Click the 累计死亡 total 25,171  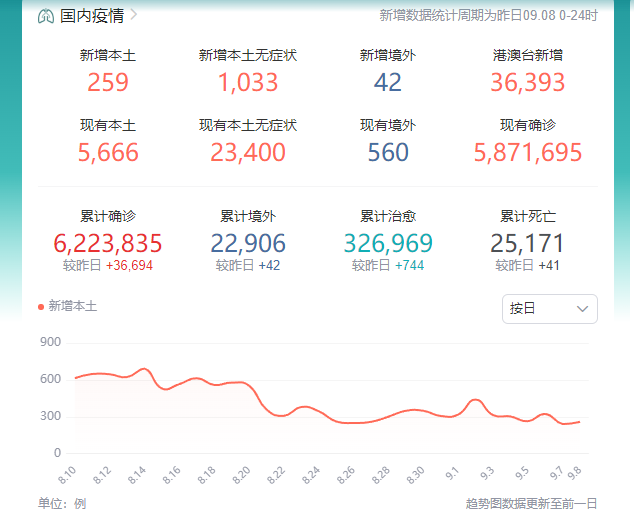tap(527, 243)
